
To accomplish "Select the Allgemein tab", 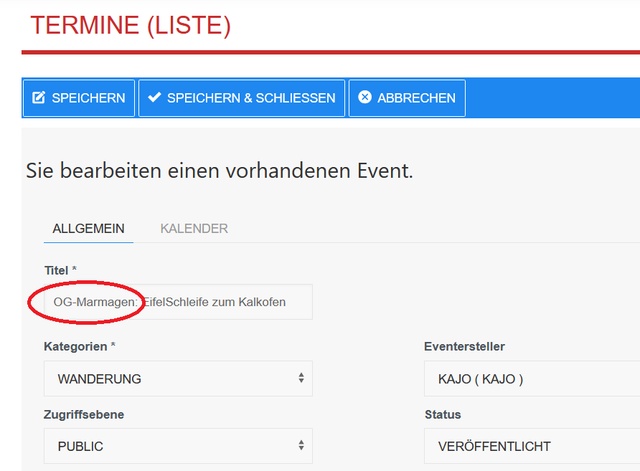I will pos(88,228).
